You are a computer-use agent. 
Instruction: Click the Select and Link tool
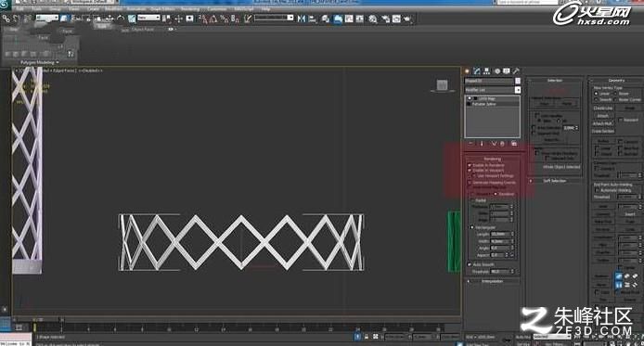[x=6, y=19]
